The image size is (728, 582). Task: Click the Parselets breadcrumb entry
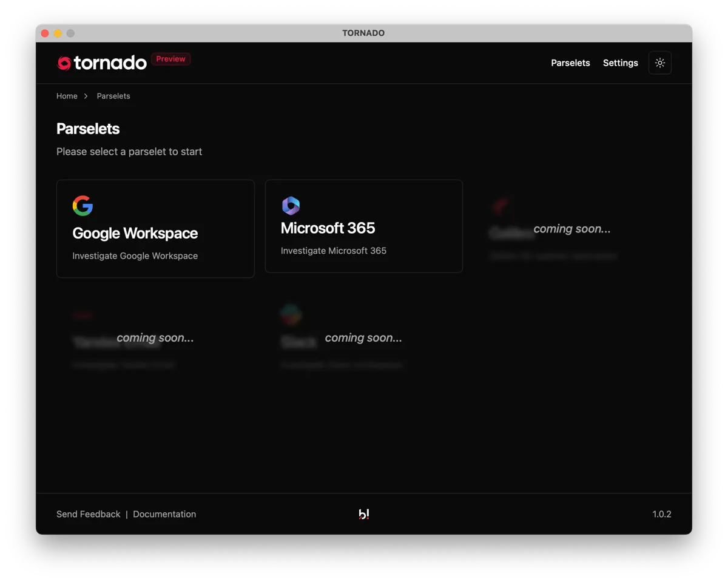click(113, 96)
